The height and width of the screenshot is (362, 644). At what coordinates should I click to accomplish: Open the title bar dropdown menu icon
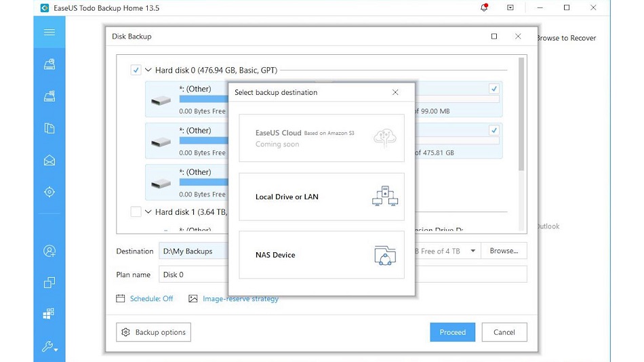(510, 7)
